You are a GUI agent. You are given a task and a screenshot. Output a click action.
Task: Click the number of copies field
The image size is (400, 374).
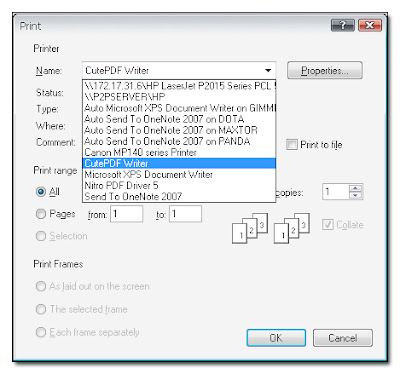point(335,192)
